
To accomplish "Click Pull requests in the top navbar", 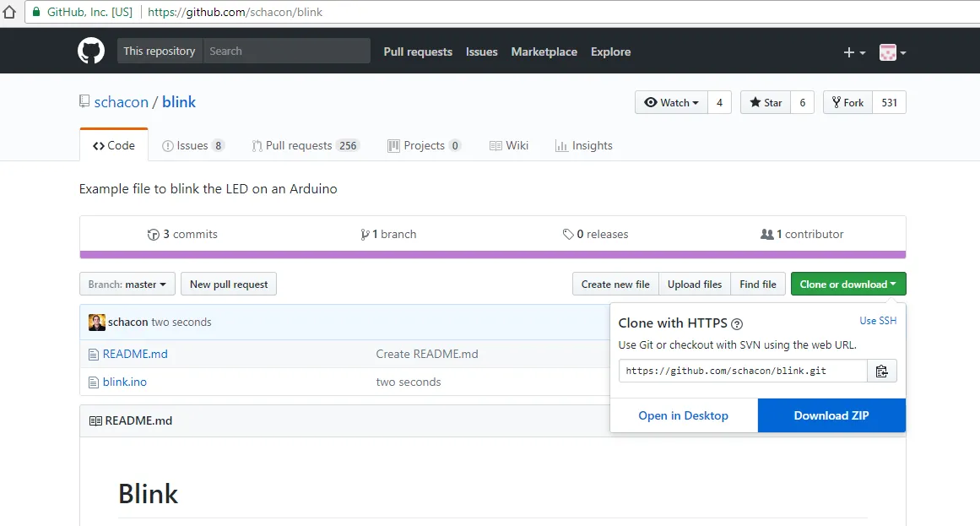I will tap(418, 52).
